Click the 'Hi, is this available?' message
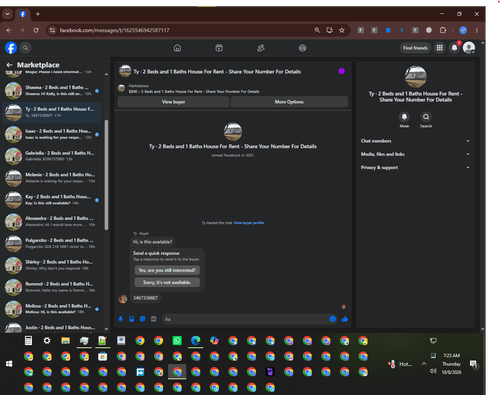This screenshot has height=395, width=500. [153, 242]
